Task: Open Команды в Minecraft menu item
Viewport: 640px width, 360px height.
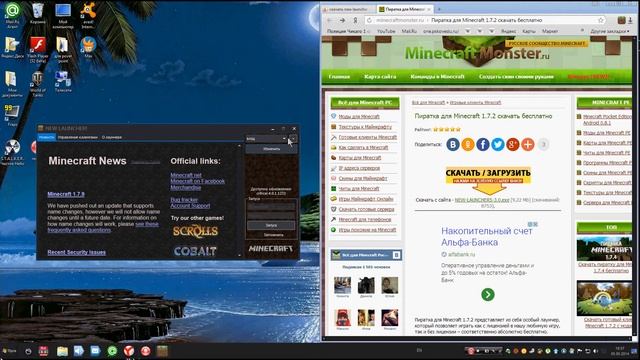Action: coord(437,77)
